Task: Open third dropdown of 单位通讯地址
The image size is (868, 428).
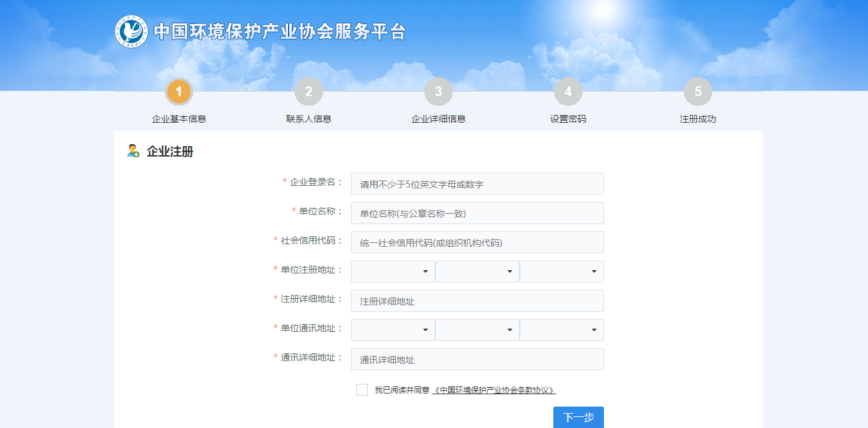Action: [x=562, y=330]
